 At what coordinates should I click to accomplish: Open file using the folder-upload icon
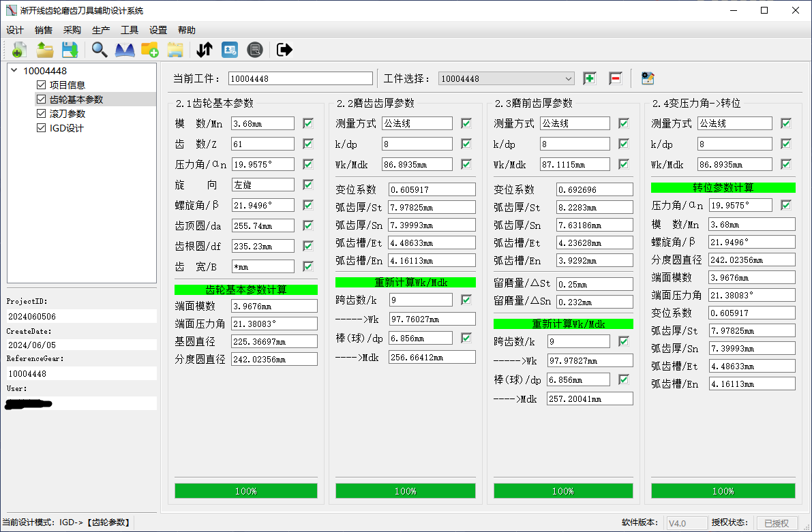pos(45,50)
